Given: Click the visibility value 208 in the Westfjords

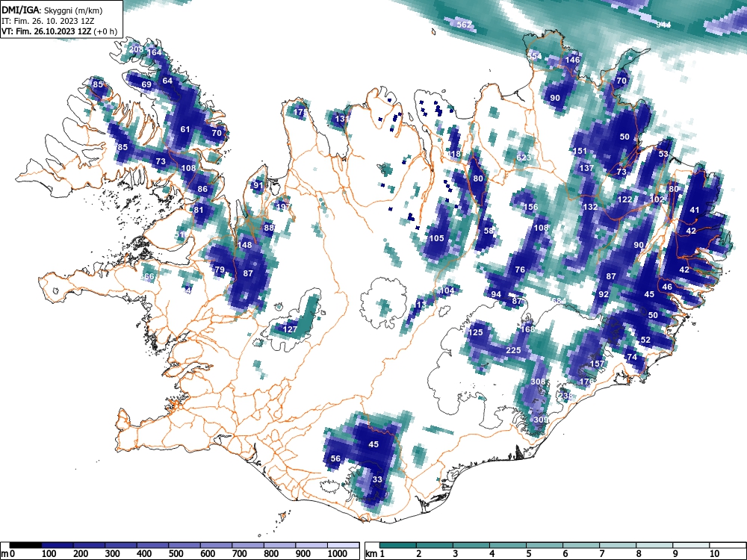Looking at the screenshot, I should point(136,49).
